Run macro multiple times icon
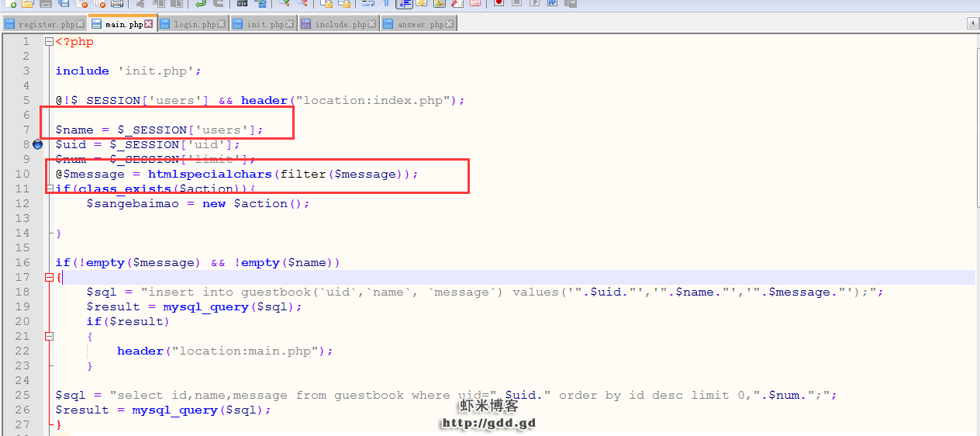Image resolution: width=980 pixels, height=436 pixels. point(552,3)
